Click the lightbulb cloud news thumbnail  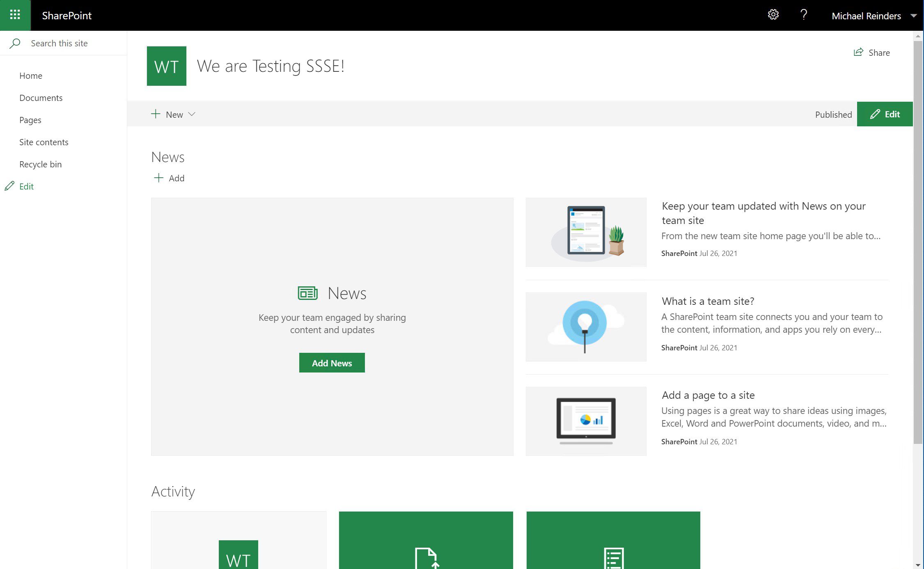[x=586, y=327]
